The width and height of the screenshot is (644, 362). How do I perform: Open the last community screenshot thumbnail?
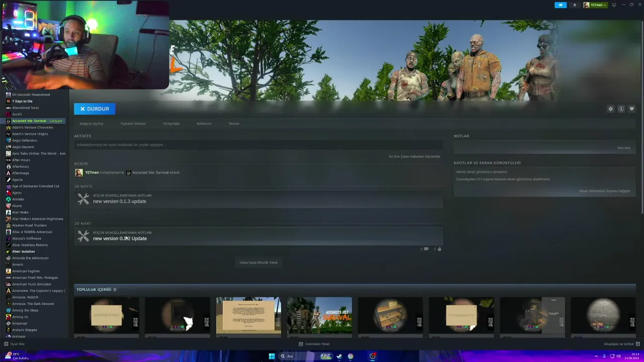[x=603, y=315]
